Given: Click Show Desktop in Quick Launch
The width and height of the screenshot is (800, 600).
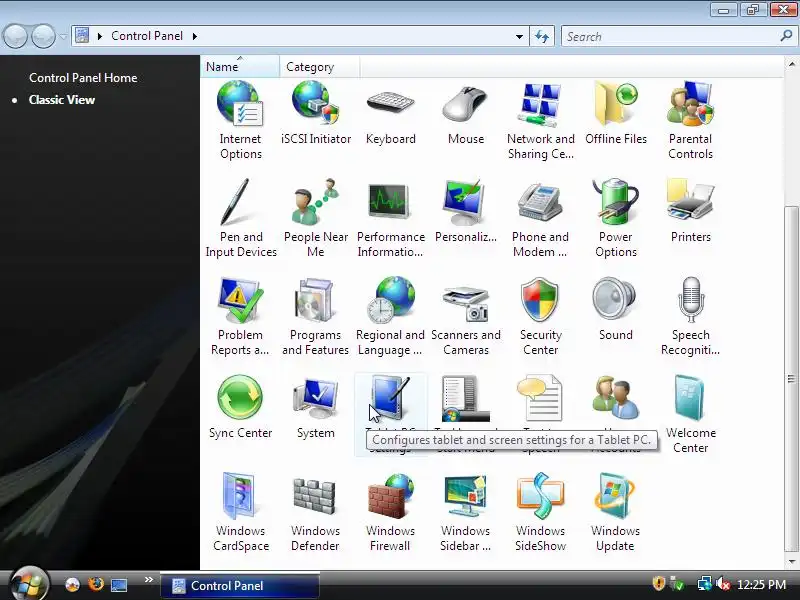Looking at the screenshot, I should [119, 585].
